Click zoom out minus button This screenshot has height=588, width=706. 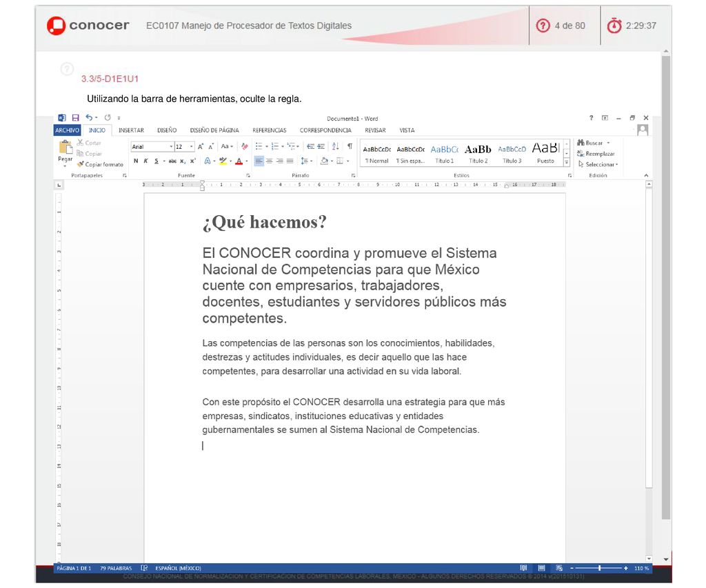click(572, 568)
